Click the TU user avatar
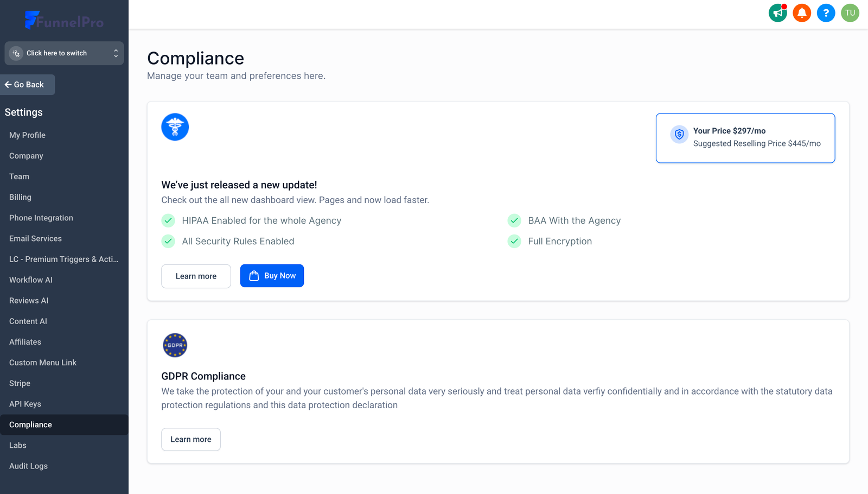 [850, 13]
